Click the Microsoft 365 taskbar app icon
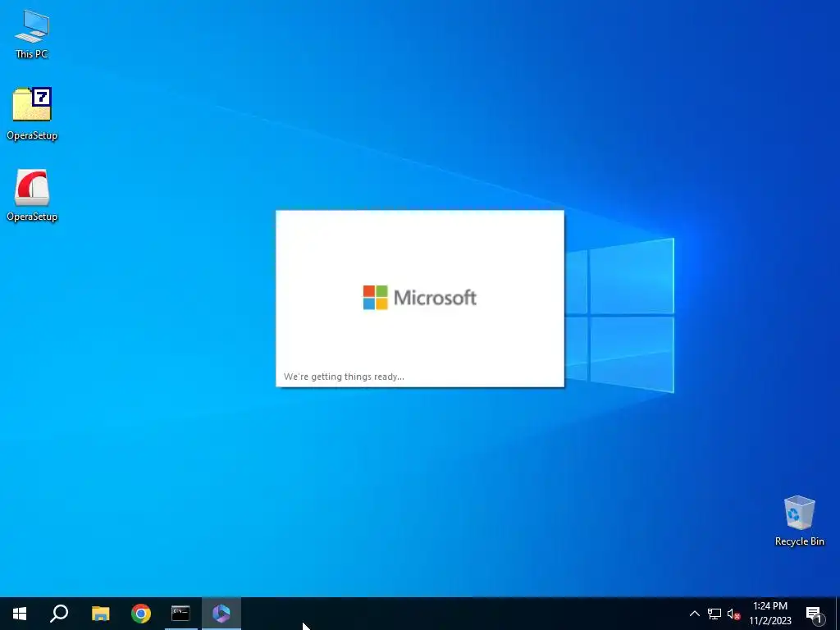The height and width of the screenshot is (630, 840). pyautogui.click(x=221, y=614)
